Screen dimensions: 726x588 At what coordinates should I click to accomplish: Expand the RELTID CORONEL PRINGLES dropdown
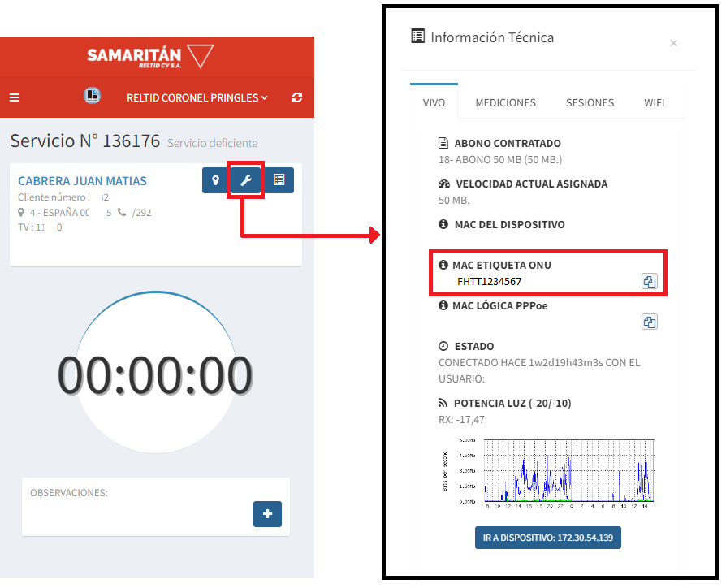coord(197,97)
